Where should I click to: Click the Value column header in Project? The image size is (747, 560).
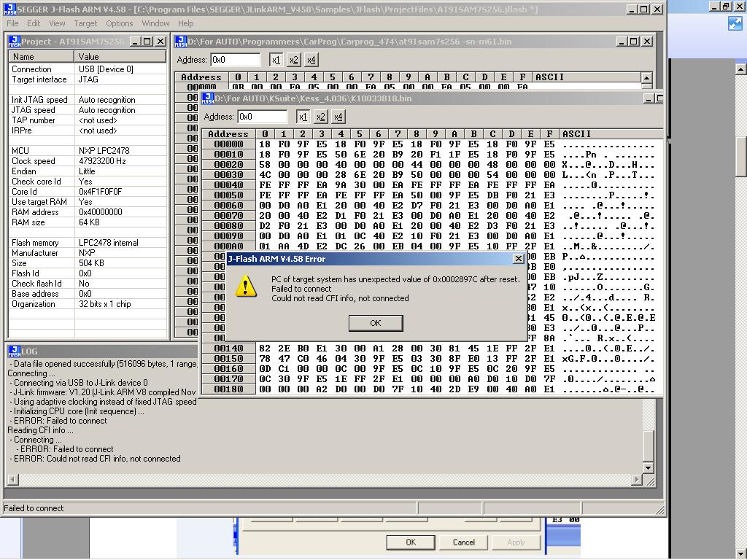tap(120, 57)
